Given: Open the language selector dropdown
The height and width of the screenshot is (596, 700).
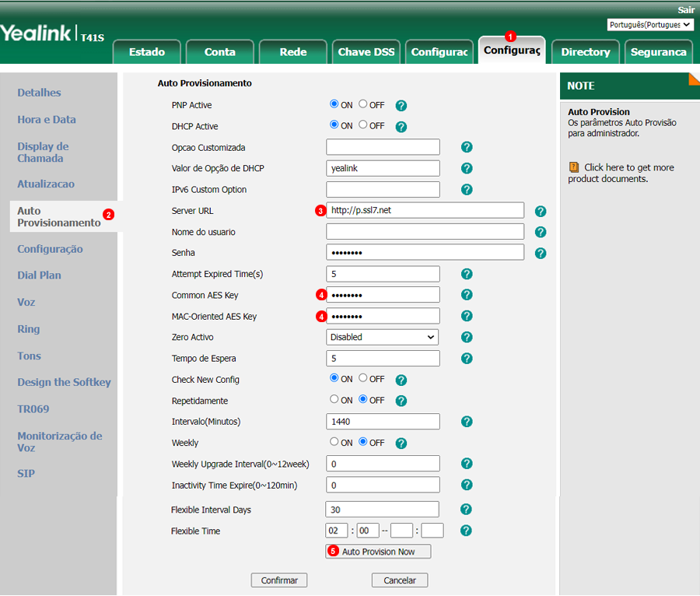Looking at the screenshot, I should (x=649, y=25).
